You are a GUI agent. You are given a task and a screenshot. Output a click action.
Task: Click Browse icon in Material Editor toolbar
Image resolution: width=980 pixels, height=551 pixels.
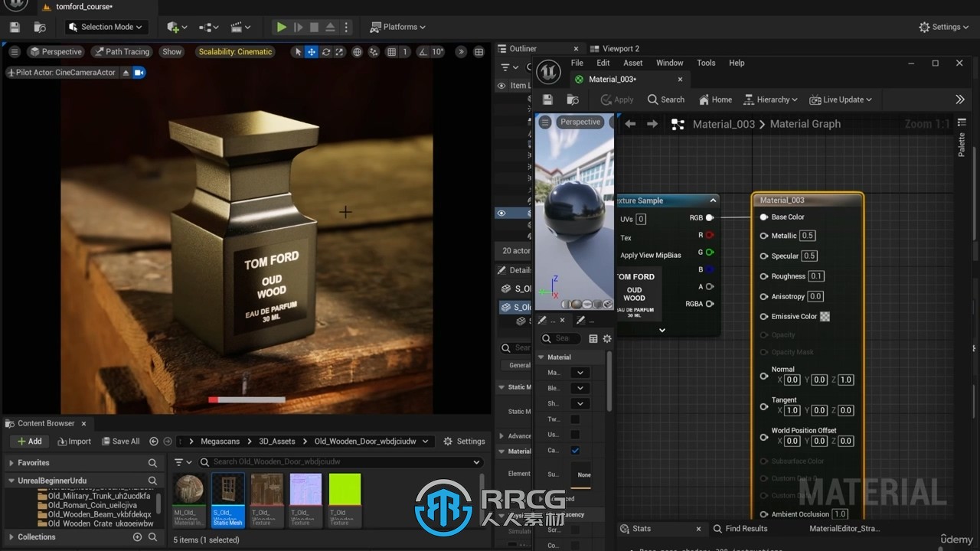point(573,99)
